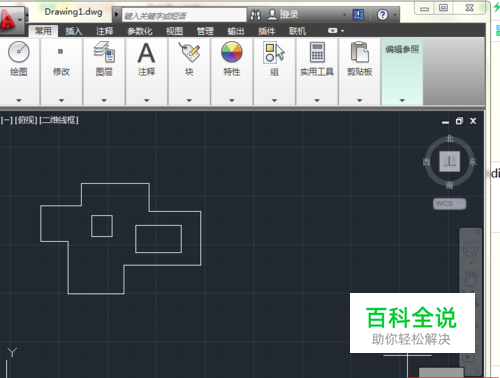
Task: Click the Pan hand tool in navigation bar
Action: 471,278
